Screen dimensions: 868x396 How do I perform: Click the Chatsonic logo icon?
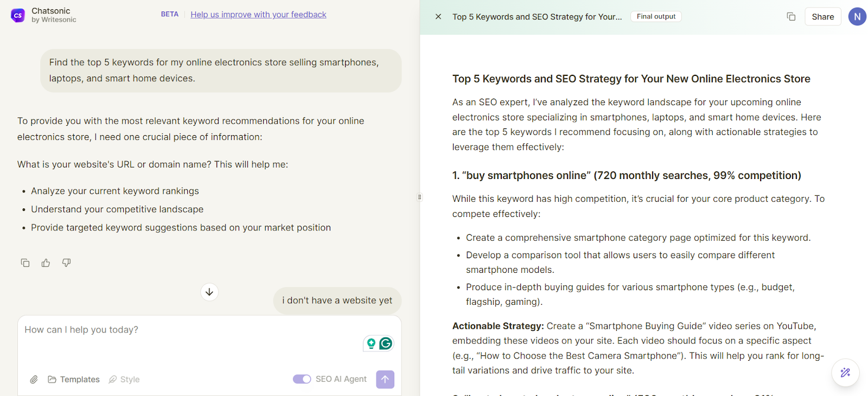(x=18, y=16)
